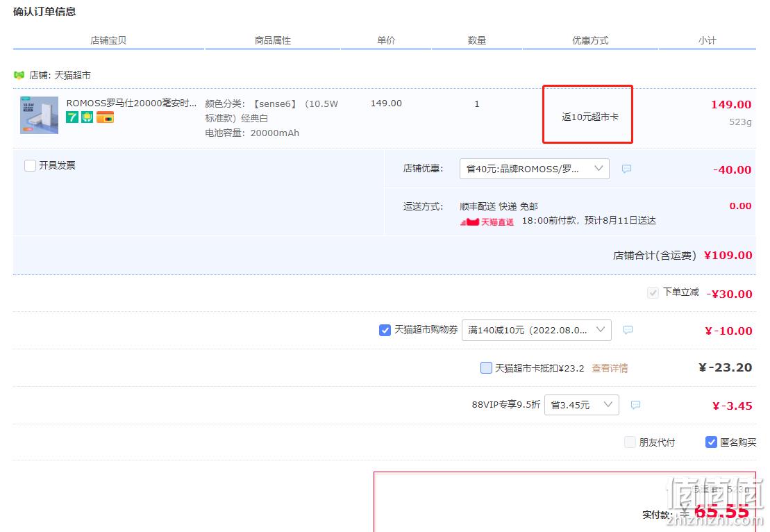This screenshot has width=770, height=532.
Task: Click the orange credit card badge icon
Action: click(105, 117)
